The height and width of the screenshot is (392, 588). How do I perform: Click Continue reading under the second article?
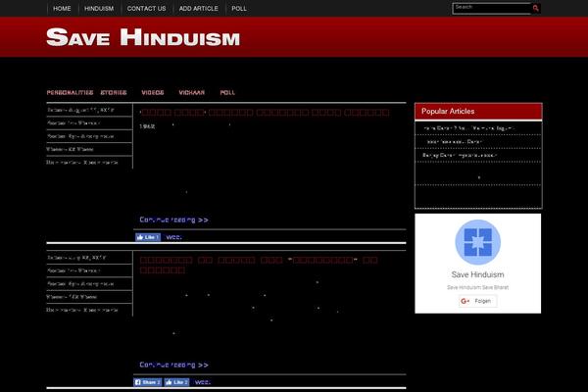(173, 365)
